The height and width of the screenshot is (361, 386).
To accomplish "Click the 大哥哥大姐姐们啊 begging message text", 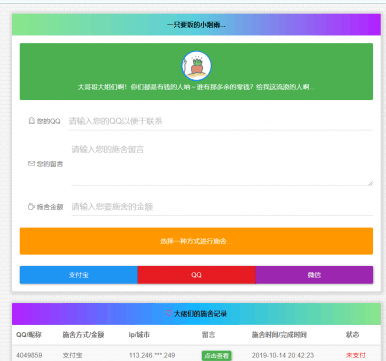I will pyautogui.click(x=196, y=87).
